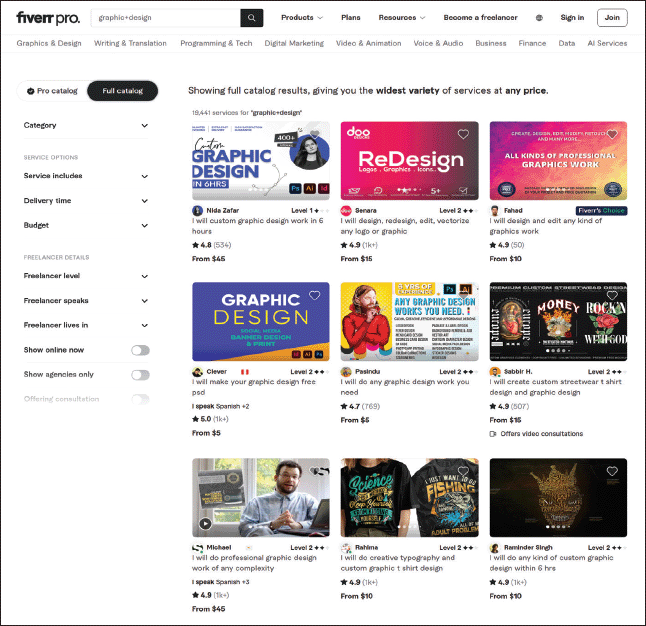Toggle Show online now switch

point(140,350)
